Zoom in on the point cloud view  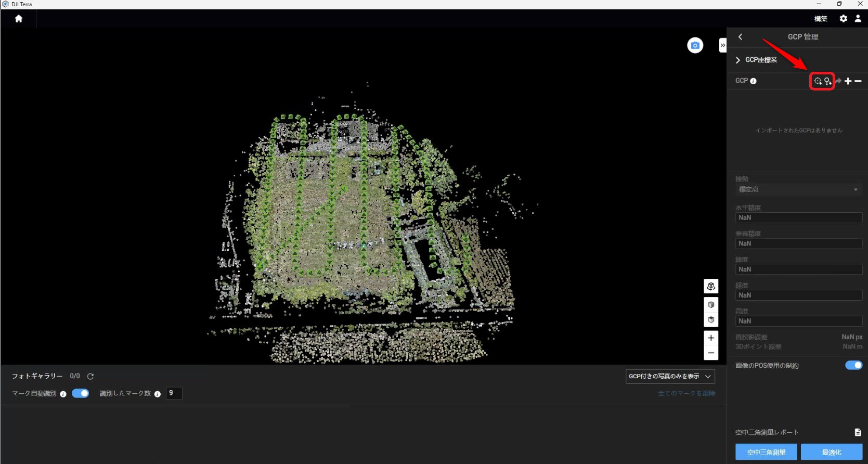711,338
